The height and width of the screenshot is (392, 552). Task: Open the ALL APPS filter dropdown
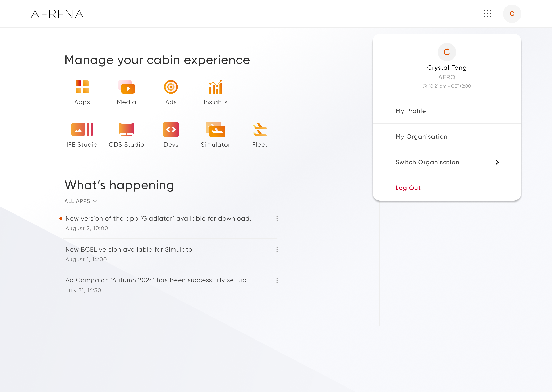pos(80,201)
